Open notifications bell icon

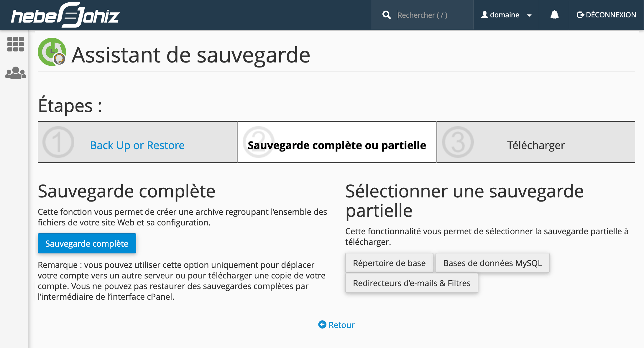(x=554, y=15)
